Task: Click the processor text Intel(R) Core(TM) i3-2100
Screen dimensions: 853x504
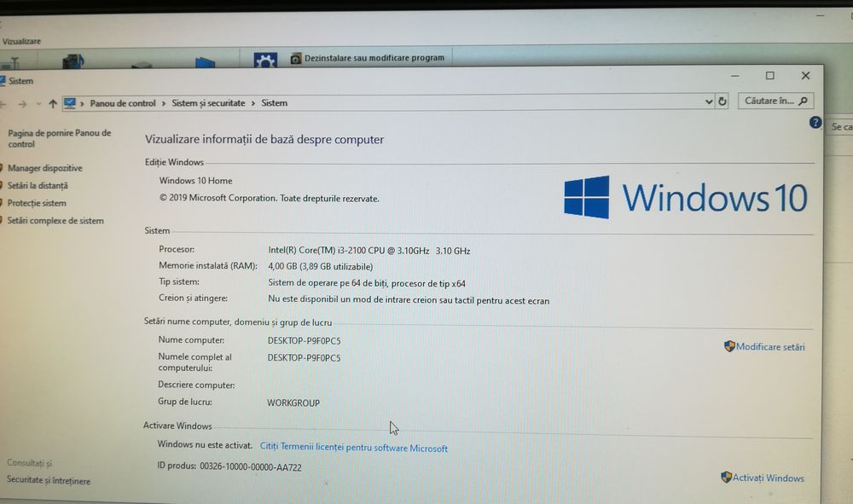Action: point(368,251)
